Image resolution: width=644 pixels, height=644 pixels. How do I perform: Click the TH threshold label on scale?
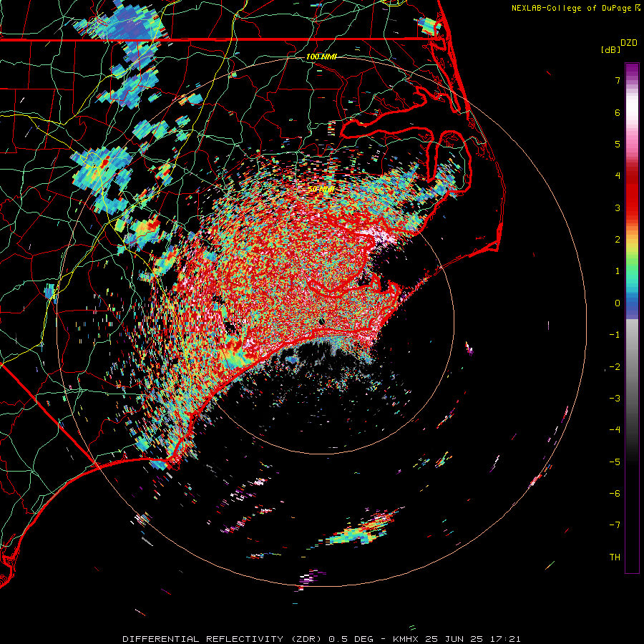click(615, 557)
